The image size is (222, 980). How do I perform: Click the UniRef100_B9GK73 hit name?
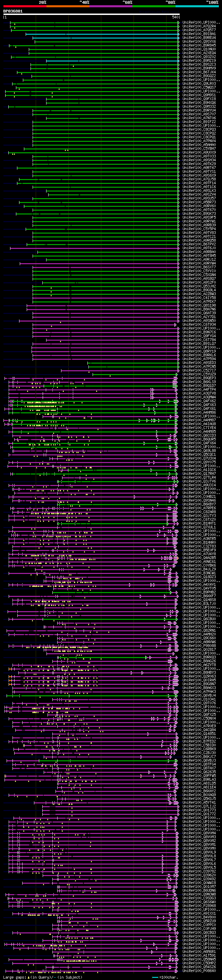pyautogui.click(x=199, y=213)
